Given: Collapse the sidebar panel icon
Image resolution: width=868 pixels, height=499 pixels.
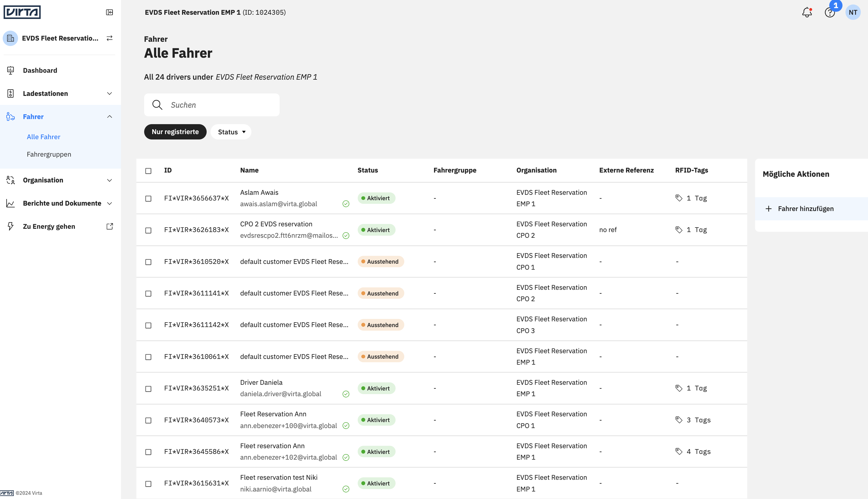Looking at the screenshot, I should click(110, 12).
